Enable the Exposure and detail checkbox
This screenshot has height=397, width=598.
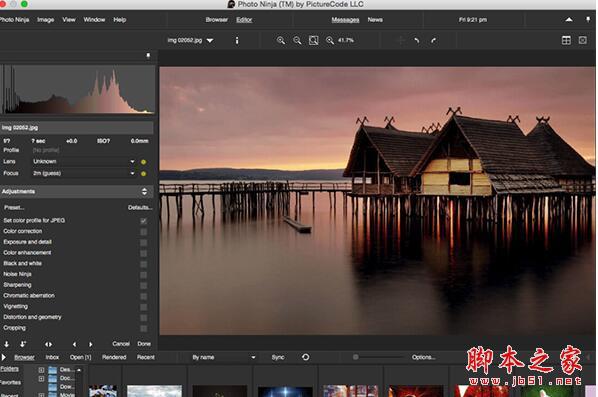pyautogui.click(x=143, y=242)
